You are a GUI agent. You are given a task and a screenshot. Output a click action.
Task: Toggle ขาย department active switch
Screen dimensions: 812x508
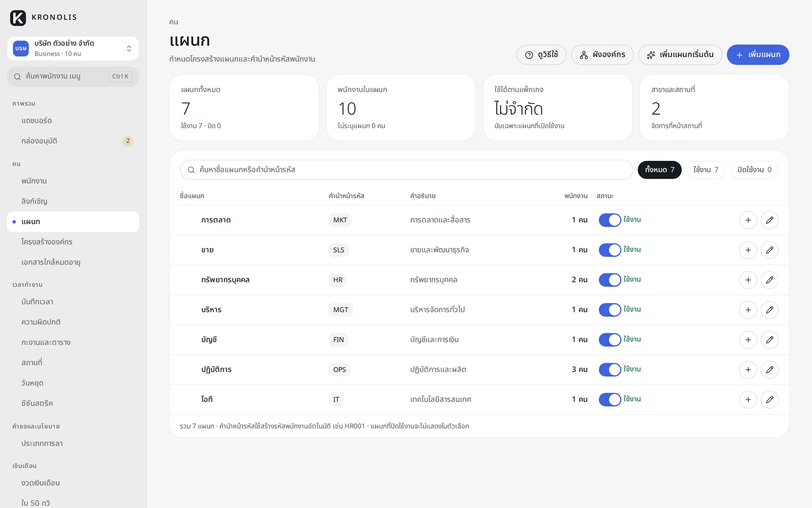tap(610, 250)
